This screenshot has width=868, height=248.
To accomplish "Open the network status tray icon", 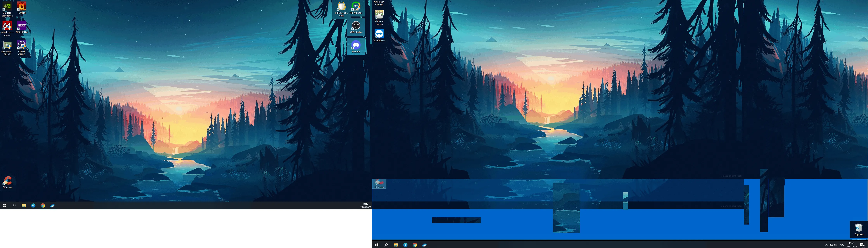I will pyautogui.click(x=831, y=245).
